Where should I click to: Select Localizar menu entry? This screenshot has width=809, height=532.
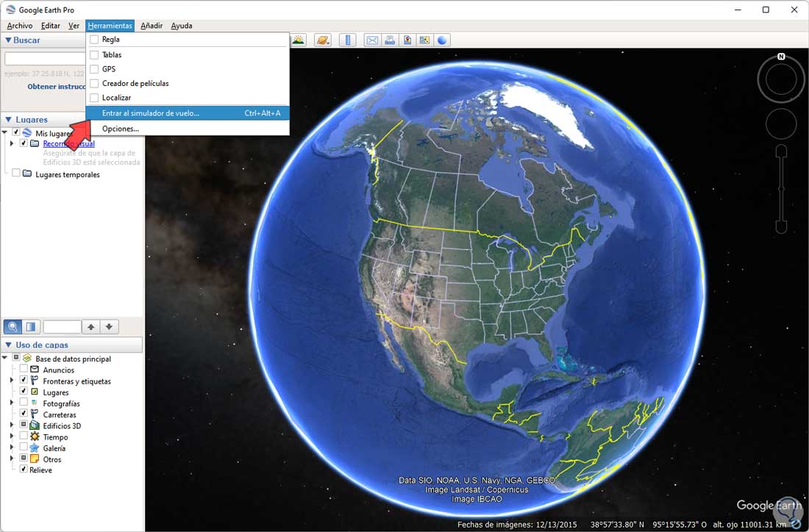pos(188,98)
